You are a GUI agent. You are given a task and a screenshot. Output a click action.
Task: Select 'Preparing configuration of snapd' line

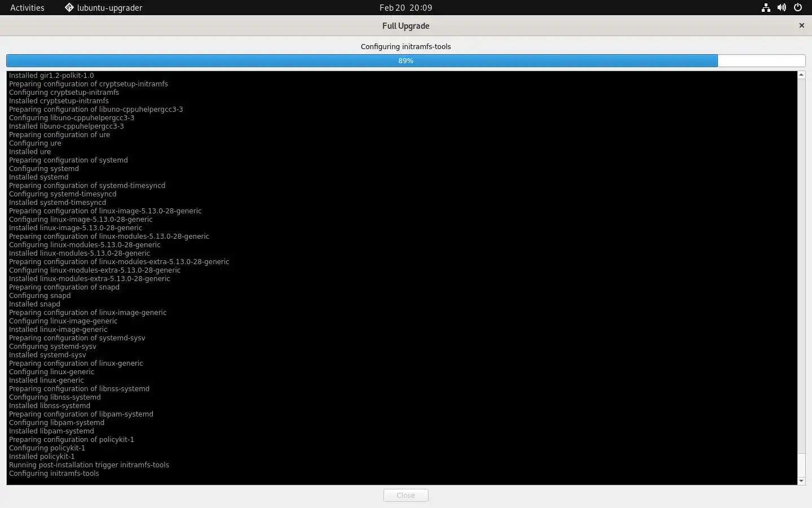[x=64, y=287]
